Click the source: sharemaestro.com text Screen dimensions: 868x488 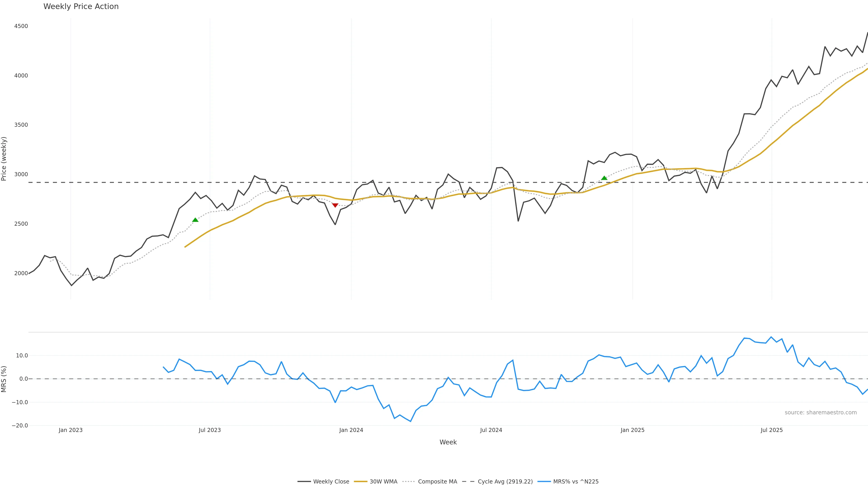tap(821, 413)
